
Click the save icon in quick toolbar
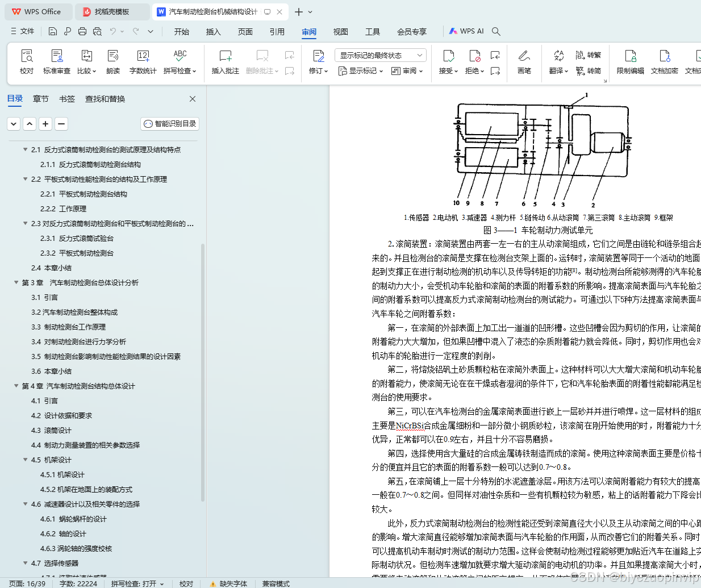click(x=53, y=31)
